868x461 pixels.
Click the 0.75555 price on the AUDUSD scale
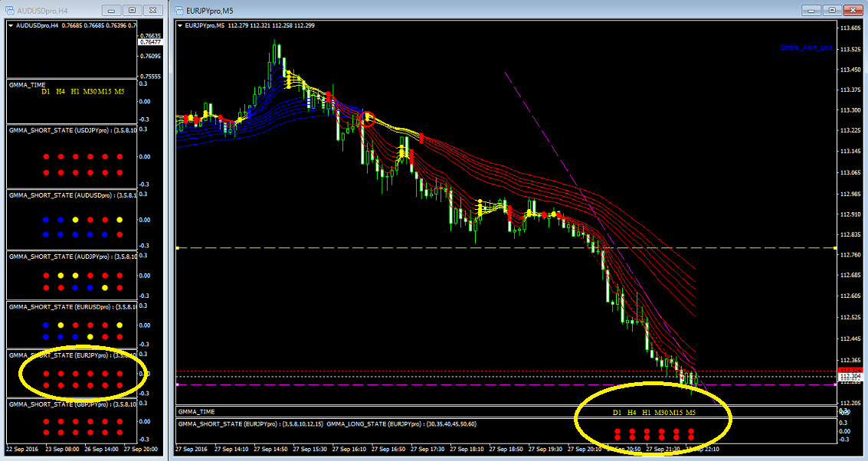pyautogui.click(x=150, y=77)
